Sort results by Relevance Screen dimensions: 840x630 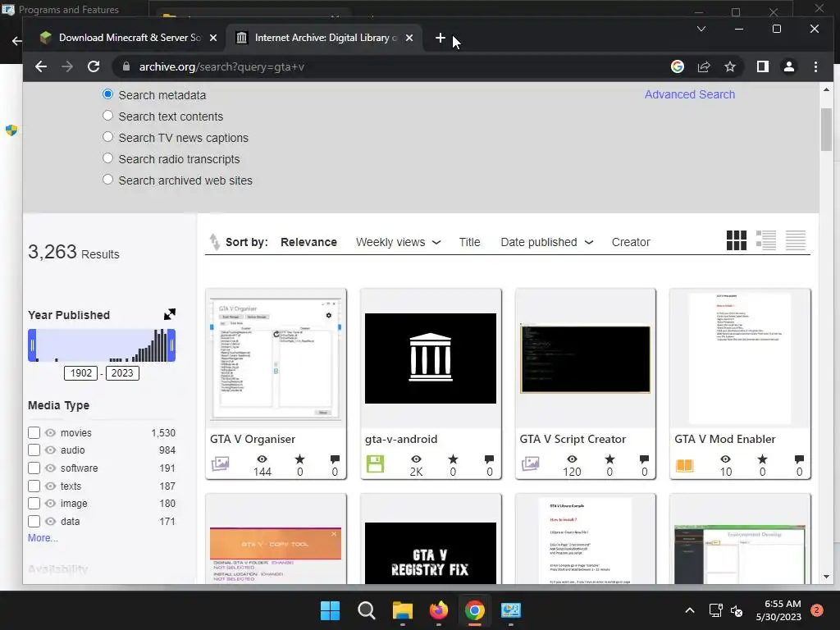point(308,242)
